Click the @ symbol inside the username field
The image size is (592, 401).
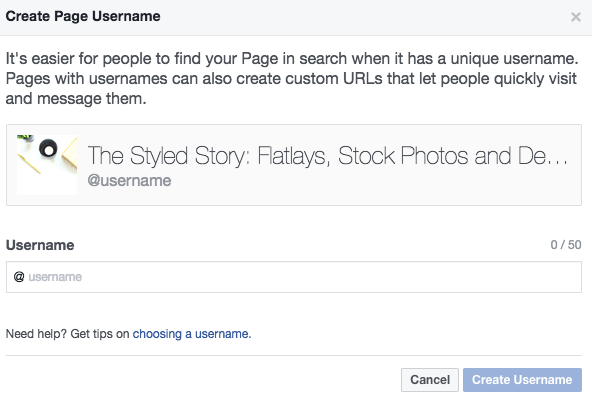point(19,277)
